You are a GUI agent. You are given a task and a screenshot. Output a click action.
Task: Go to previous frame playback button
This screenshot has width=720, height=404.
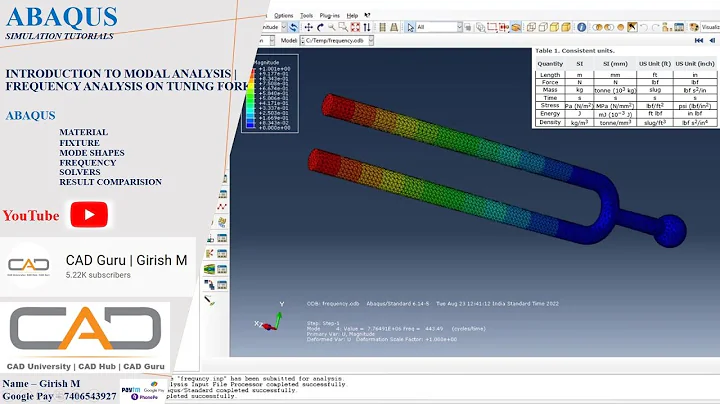pos(712,40)
